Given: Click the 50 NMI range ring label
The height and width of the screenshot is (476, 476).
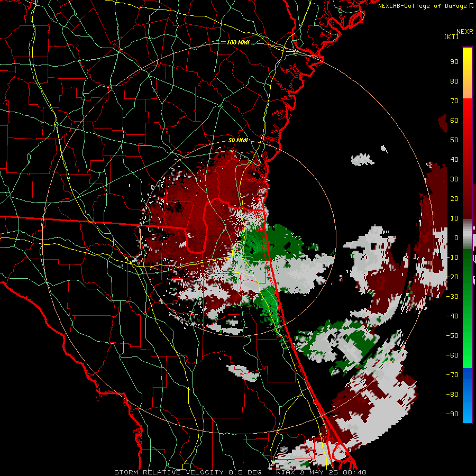Looking at the screenshot, I should click(238, 140).
